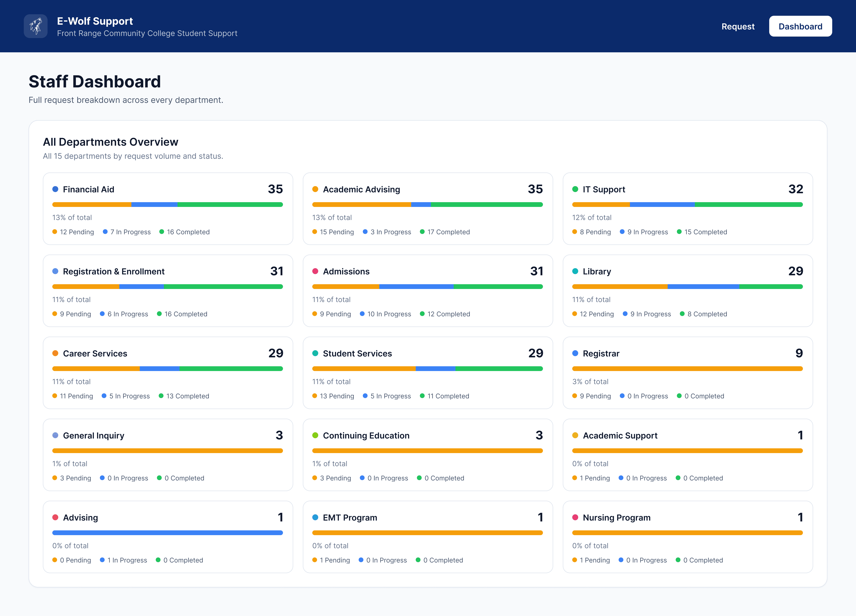Viewport: 856px width, 616px height.
Task: Click '1 Pending' under Nursing Program
Action: coord(591,560)
